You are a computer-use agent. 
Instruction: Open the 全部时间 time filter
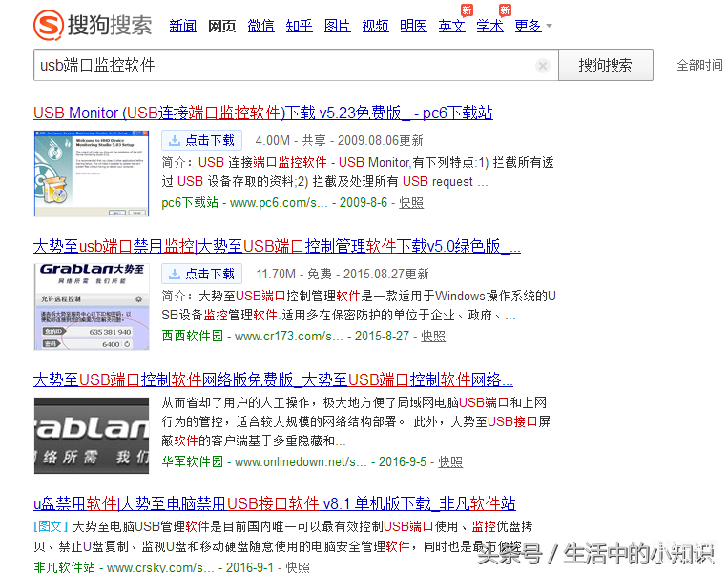click(x=699, y=65)
